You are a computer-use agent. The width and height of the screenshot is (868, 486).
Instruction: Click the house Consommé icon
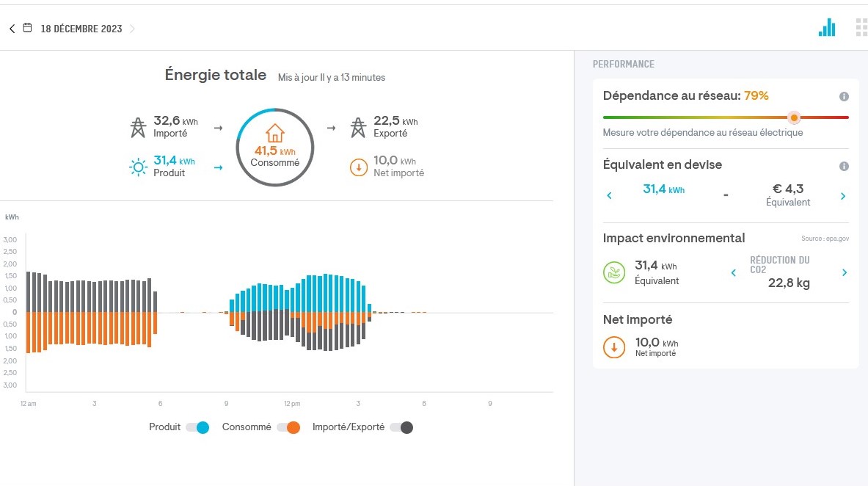(274, 133)
